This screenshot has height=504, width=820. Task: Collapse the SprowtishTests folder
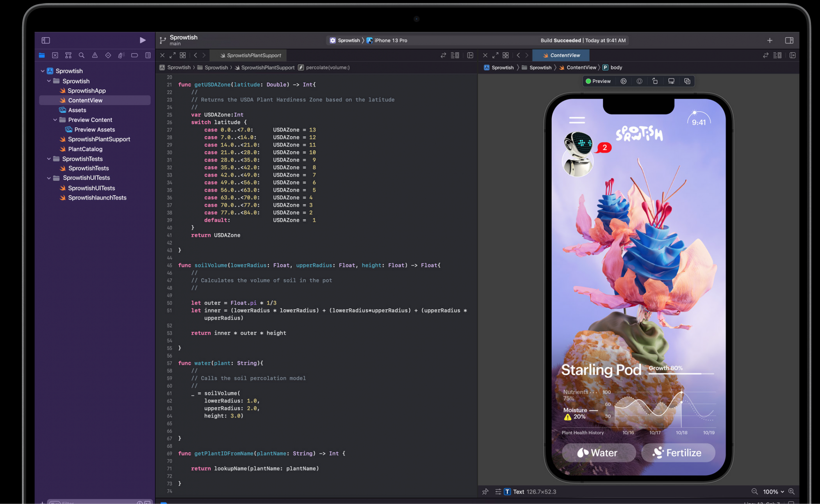(49, 159)
